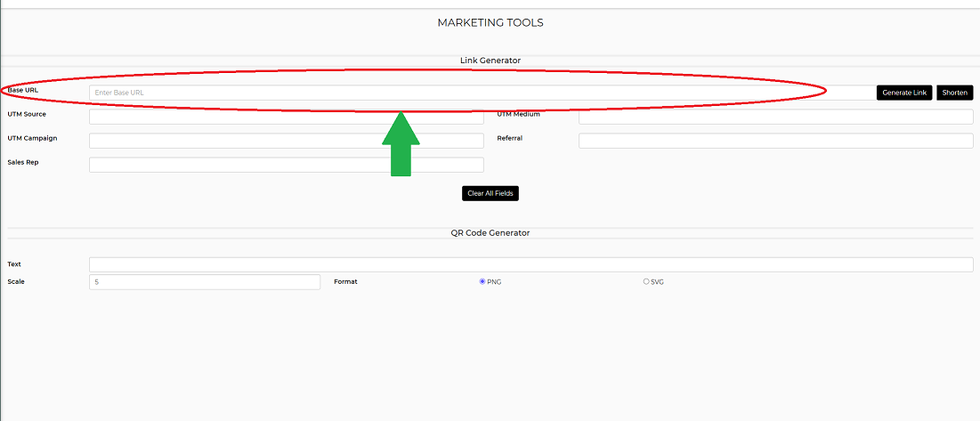Click into the Referral input field

point(775,141)
